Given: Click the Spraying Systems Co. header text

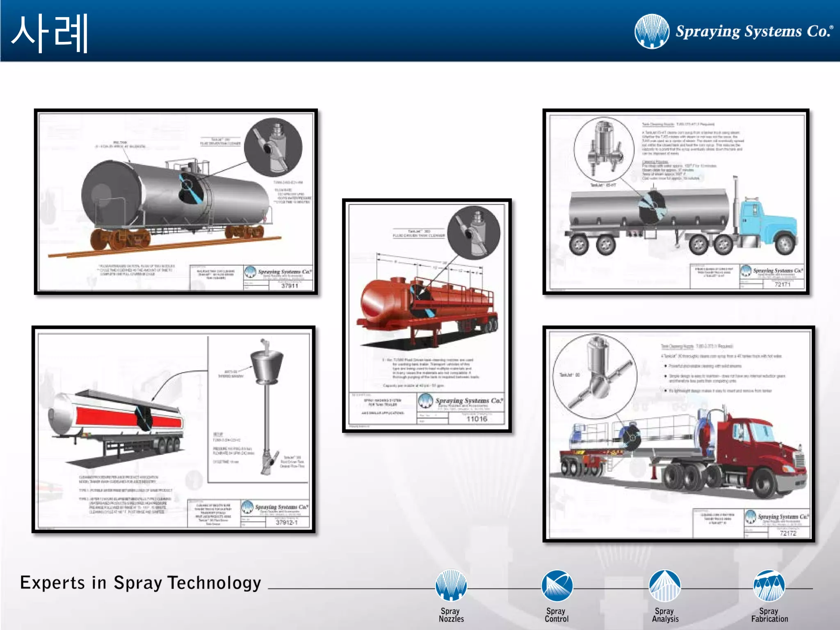Looking at the screenshot, I should point(754,31).
